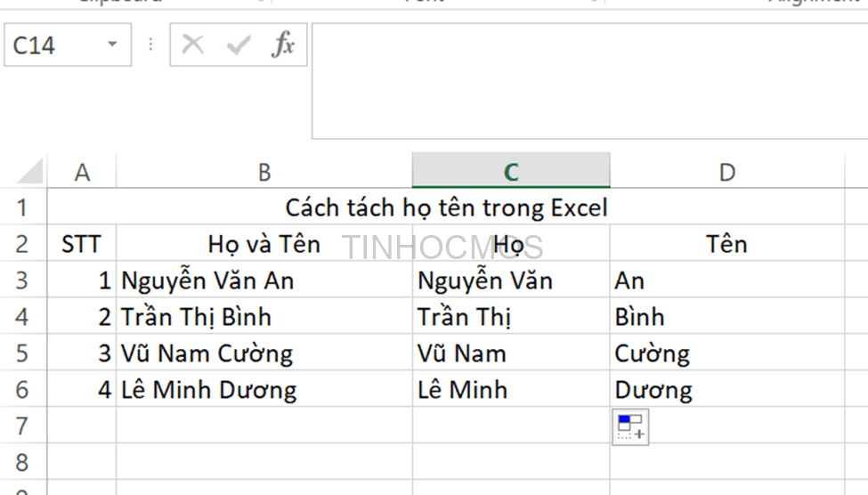
Task: Select empty cell C7
Action: [512, 426]
